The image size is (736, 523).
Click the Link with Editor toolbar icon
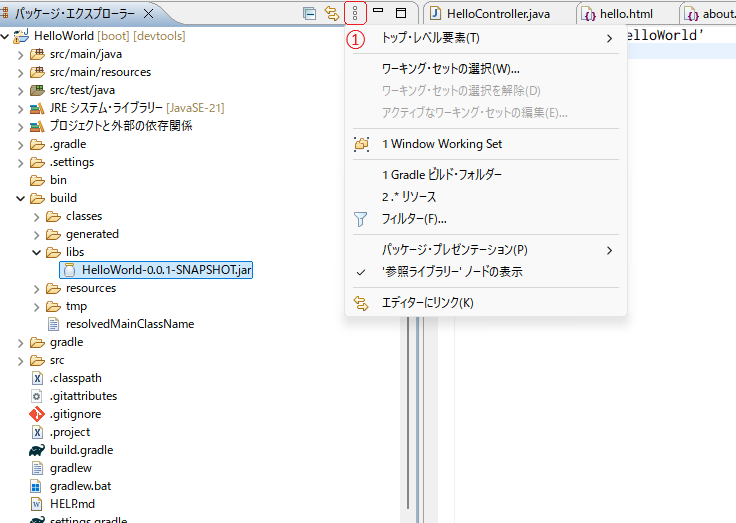click(x=333, y=13)
